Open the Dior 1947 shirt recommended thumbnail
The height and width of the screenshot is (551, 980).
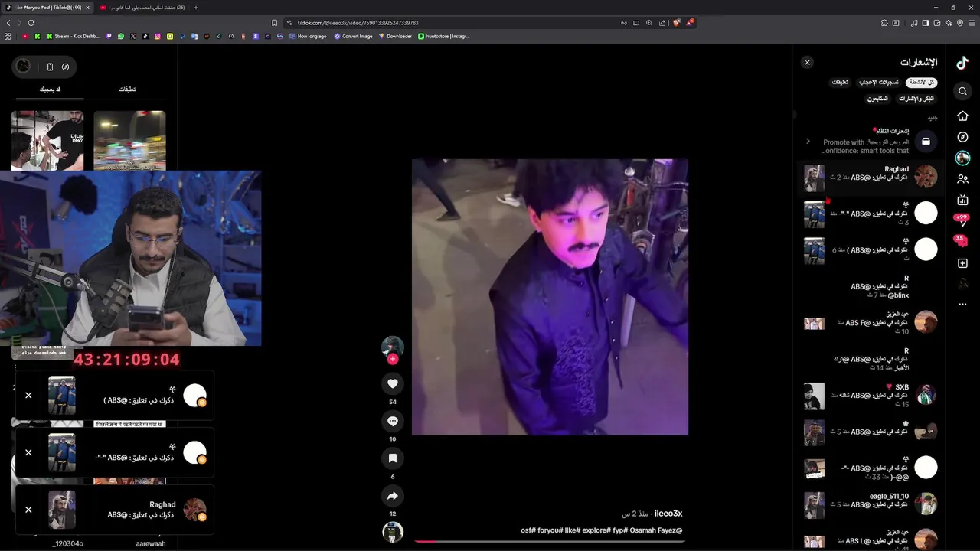[x=47, y=140]
